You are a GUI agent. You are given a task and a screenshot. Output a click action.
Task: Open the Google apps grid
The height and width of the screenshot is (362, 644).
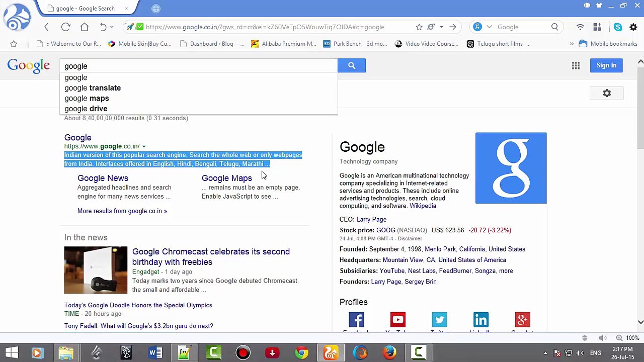pyautogui.click(x=576, y=65)
